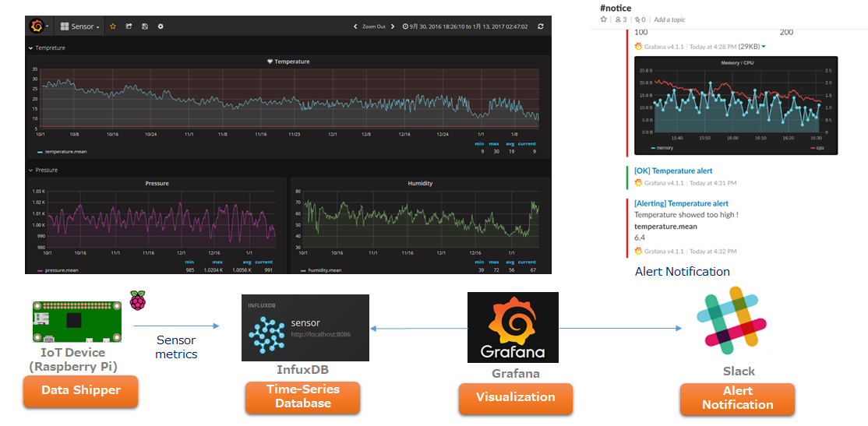This screenshot has width=868, height=426.
Task: Click the #notice channel title
Action: click(616, 8)
